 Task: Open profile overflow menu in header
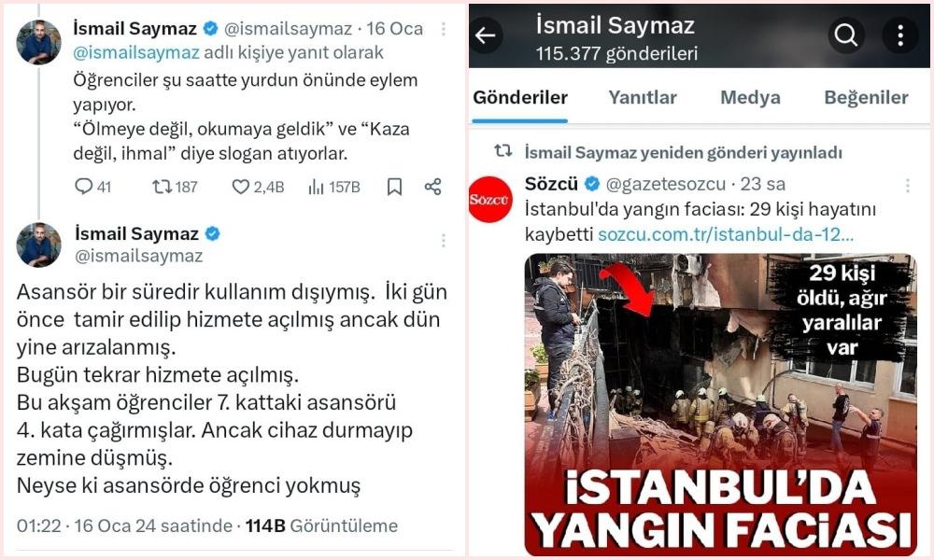[900, 35]
